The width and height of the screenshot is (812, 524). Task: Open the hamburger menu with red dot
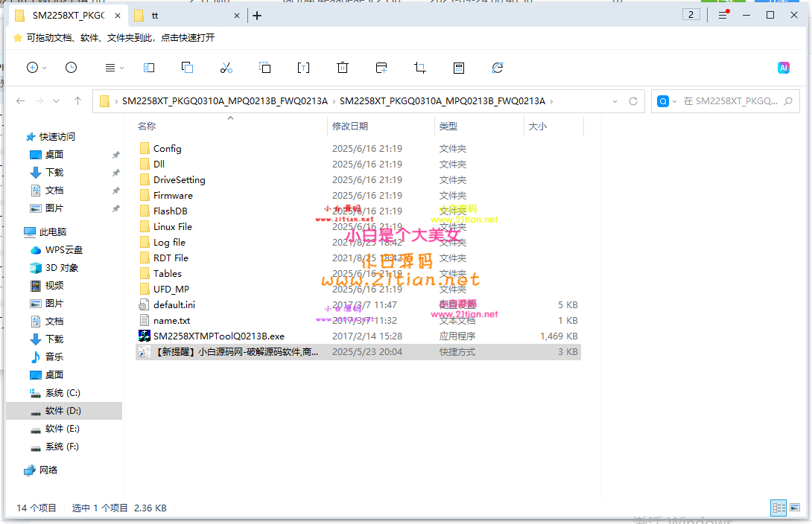pyautogui.click(x=723, y=15)
